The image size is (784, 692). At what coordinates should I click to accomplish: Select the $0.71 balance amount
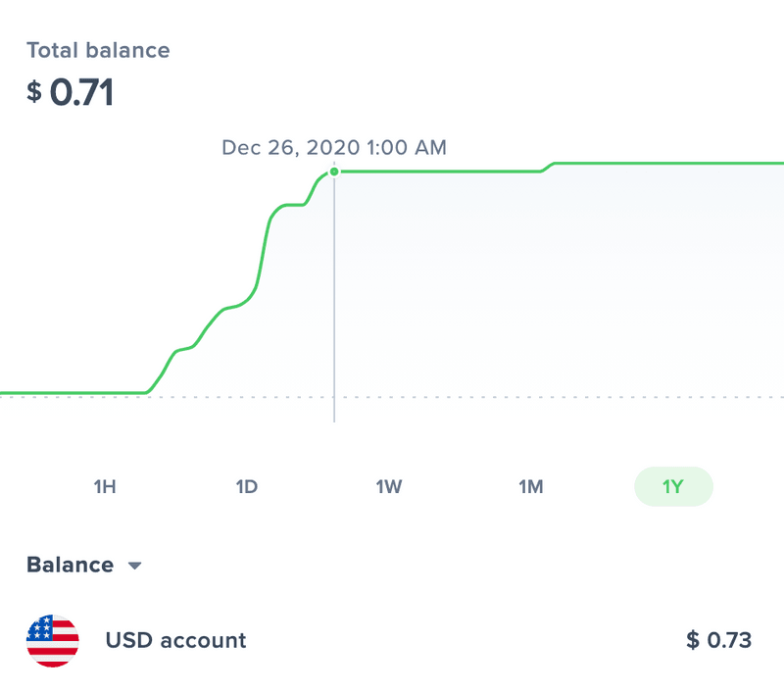72,91
